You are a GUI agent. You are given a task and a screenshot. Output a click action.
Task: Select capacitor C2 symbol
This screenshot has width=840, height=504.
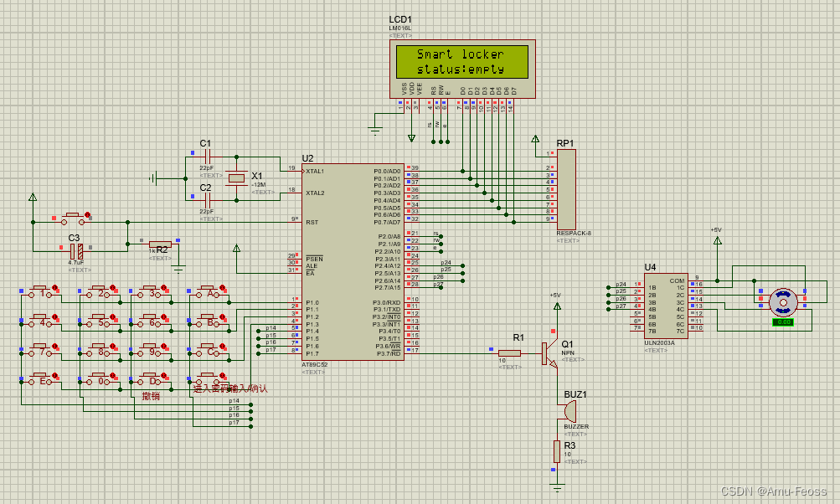click(x=208, y=200)
